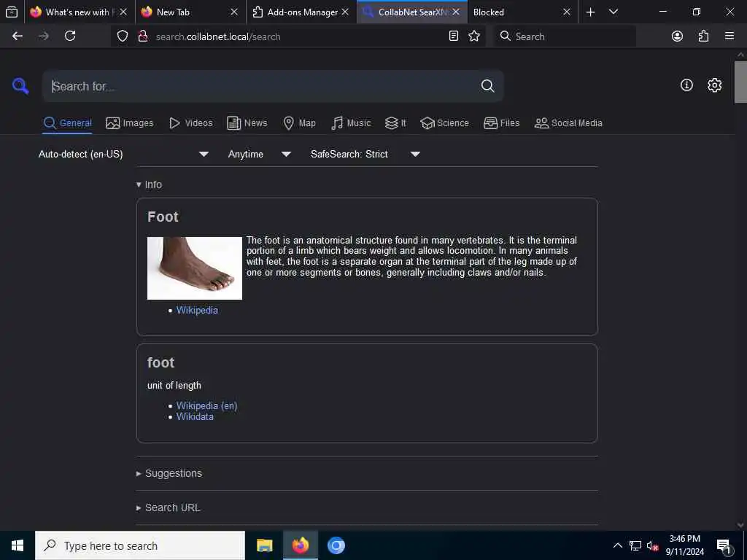
Task: Click Type here to search box
Action: 140,545
